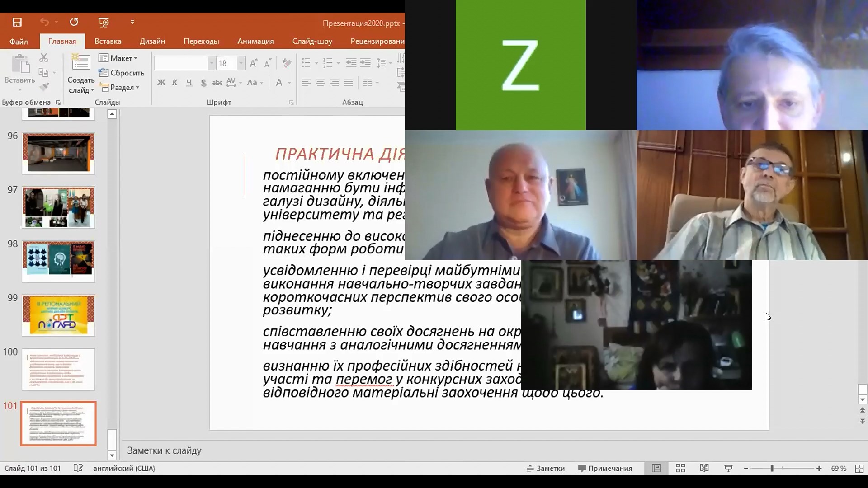Open Quick Access Toolbar customize arrow

(x=132, y=22)
